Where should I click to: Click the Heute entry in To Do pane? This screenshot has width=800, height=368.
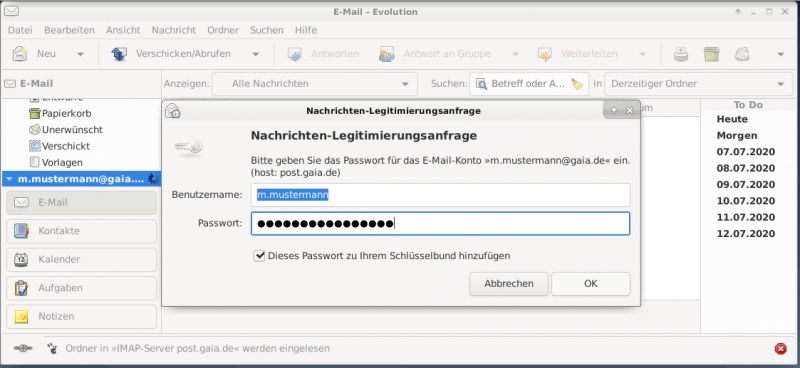click(x=732, y=119)
